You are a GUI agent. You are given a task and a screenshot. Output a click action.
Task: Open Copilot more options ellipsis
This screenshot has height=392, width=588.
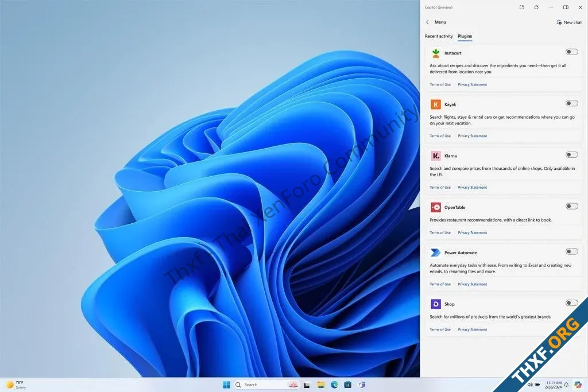pyautogui.click(x=551, y=7)
